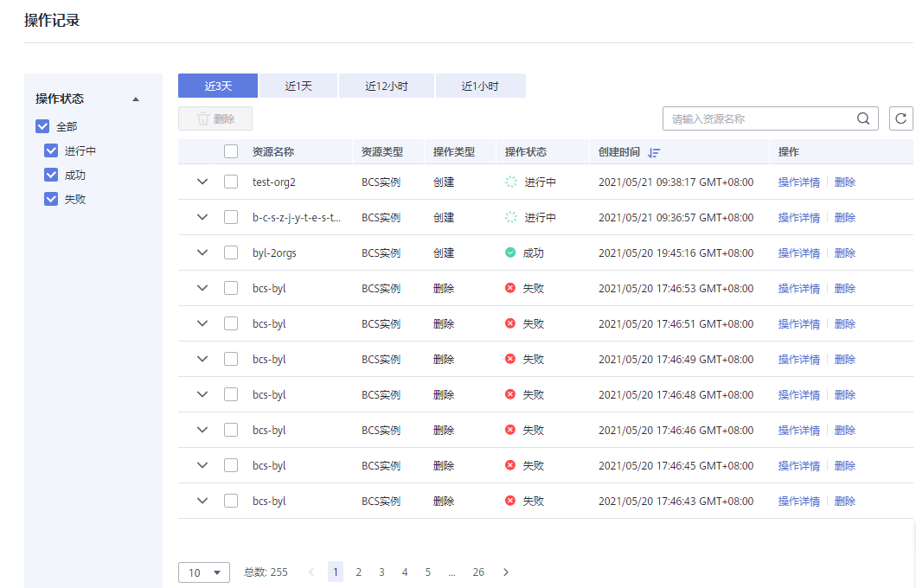Go to the next page arrow
This screenshot has height=588, width=916.
[x=506, y=572]
